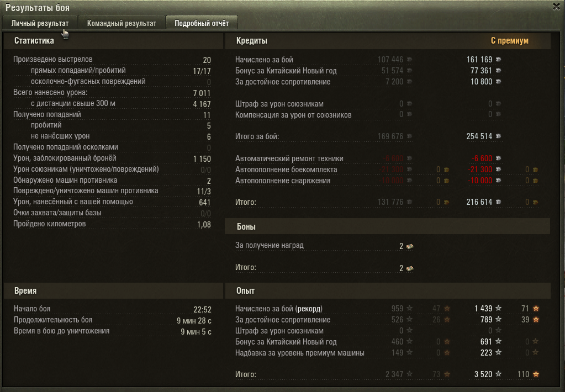Click the gold free XP star next to 71
Screen dimensions: 565x392
point(536,309)
